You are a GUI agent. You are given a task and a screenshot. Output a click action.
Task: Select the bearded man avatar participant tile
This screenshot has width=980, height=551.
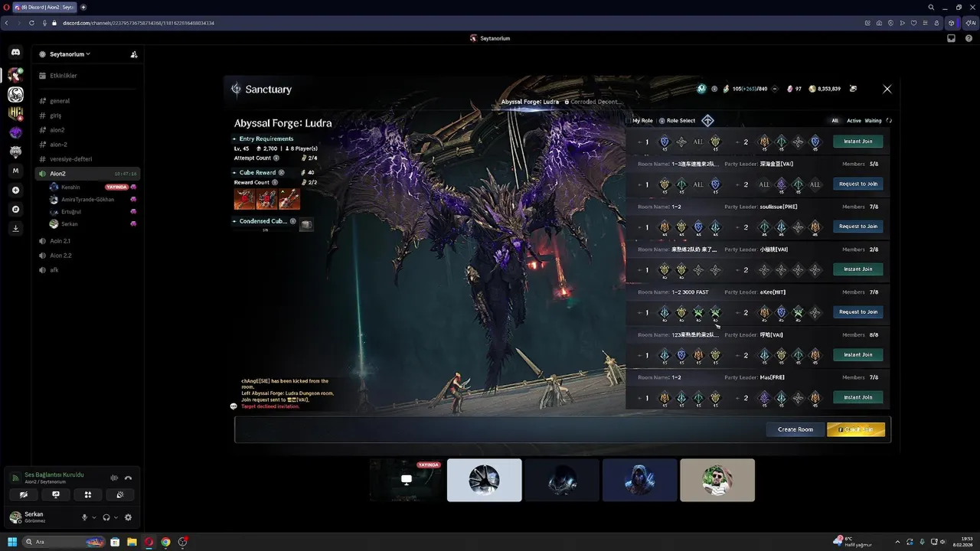pyautogui.click(x=717, y=480)
